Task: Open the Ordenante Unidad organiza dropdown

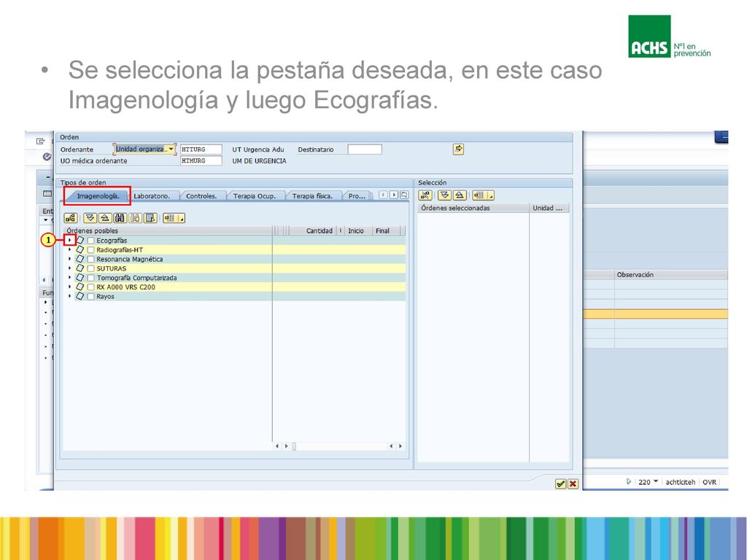Action: click(171, 149)
